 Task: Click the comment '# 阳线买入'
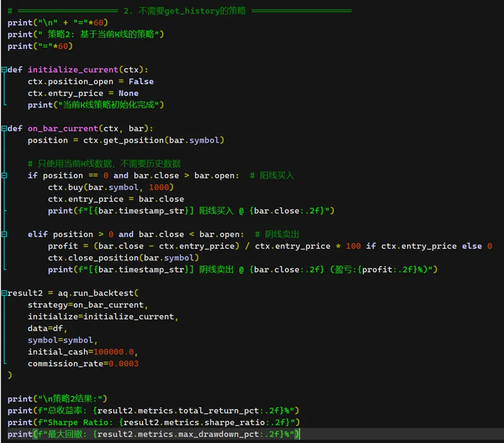pyautogui.click(x=272, y=175)
